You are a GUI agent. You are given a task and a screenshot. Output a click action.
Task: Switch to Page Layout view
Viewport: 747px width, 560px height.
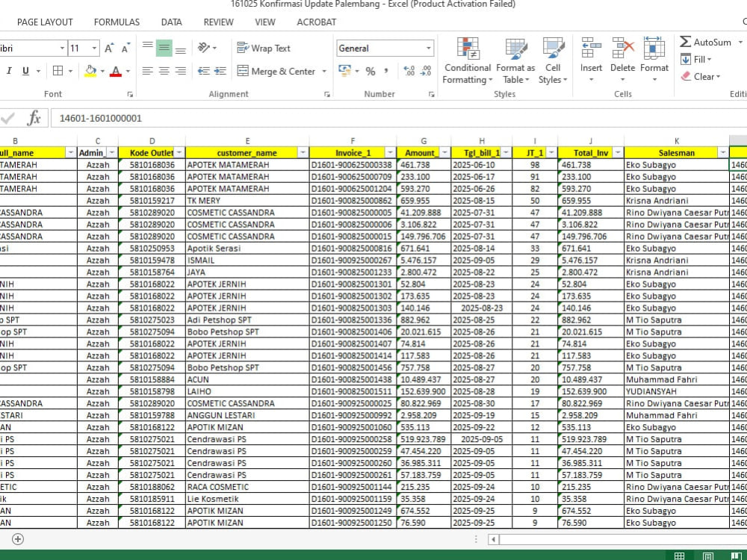[x=708, y=556]
